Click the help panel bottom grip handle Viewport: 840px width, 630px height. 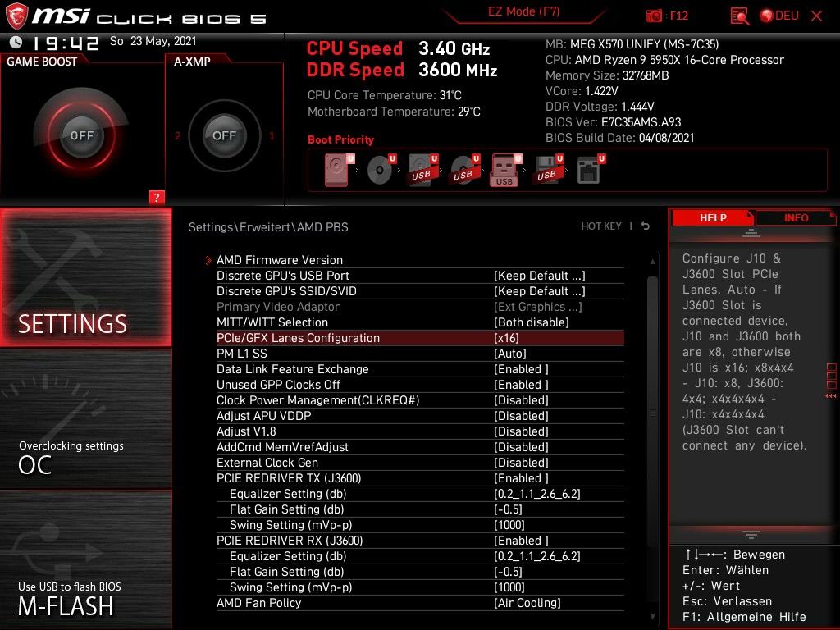click(x=751, y=534)
